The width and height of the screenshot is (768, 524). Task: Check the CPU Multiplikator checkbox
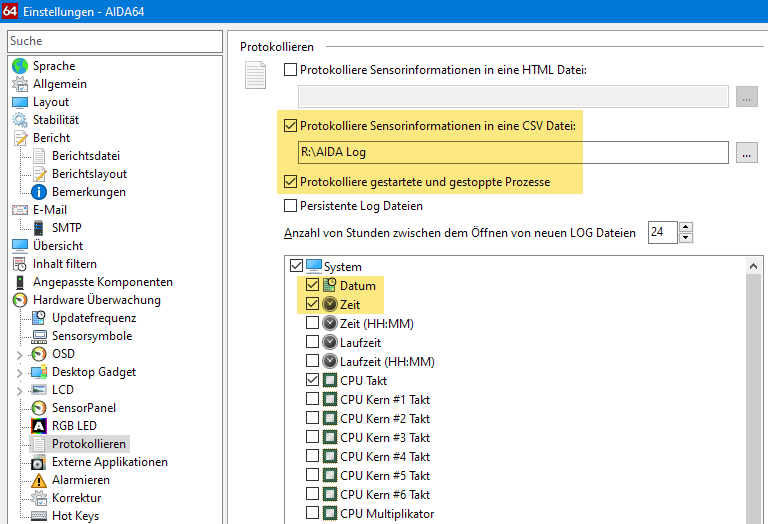click(x=312, y=513)
